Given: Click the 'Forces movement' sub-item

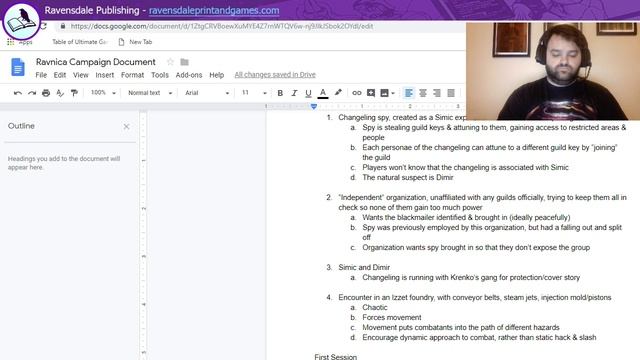Looking at the screenshot, I should point(392,318).
